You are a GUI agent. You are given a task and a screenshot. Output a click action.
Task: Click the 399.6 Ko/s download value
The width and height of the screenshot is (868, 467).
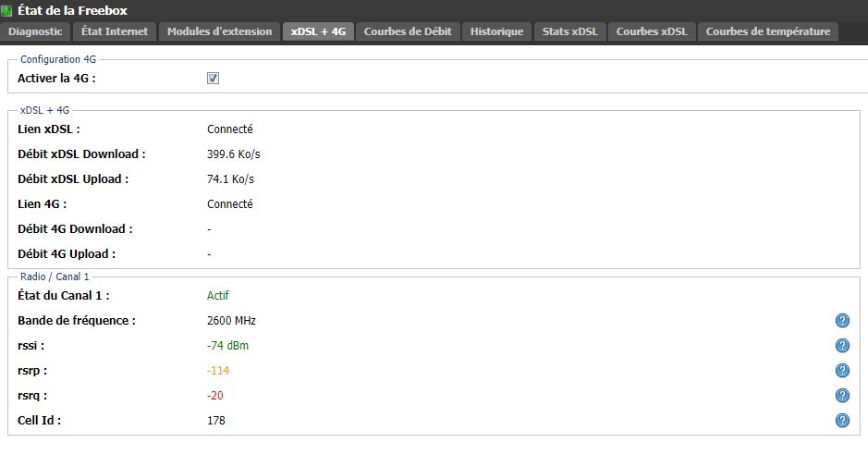pos(234,154)
